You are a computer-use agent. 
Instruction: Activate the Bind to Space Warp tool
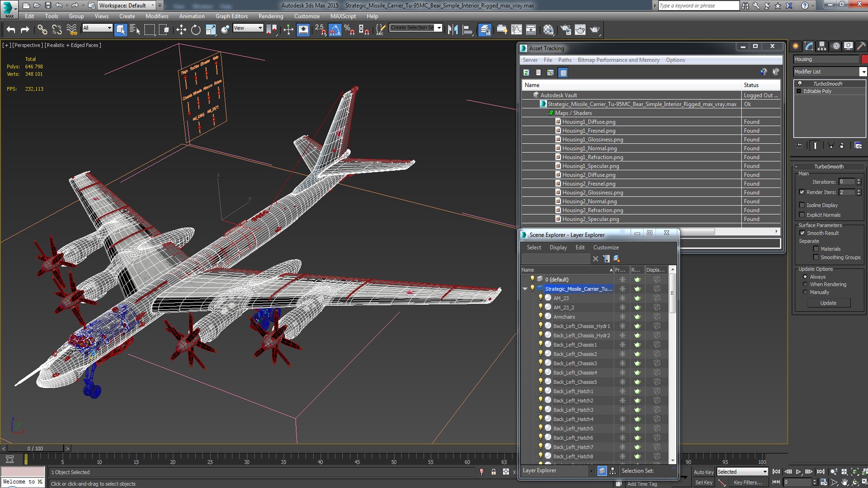coord(71,30)
